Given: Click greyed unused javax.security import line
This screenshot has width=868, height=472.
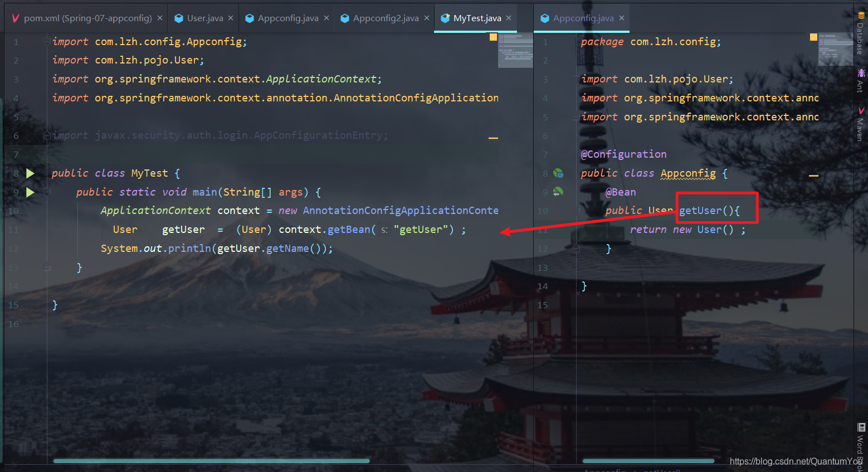Looking at the screenshot, I should click(x=220, y=135).
